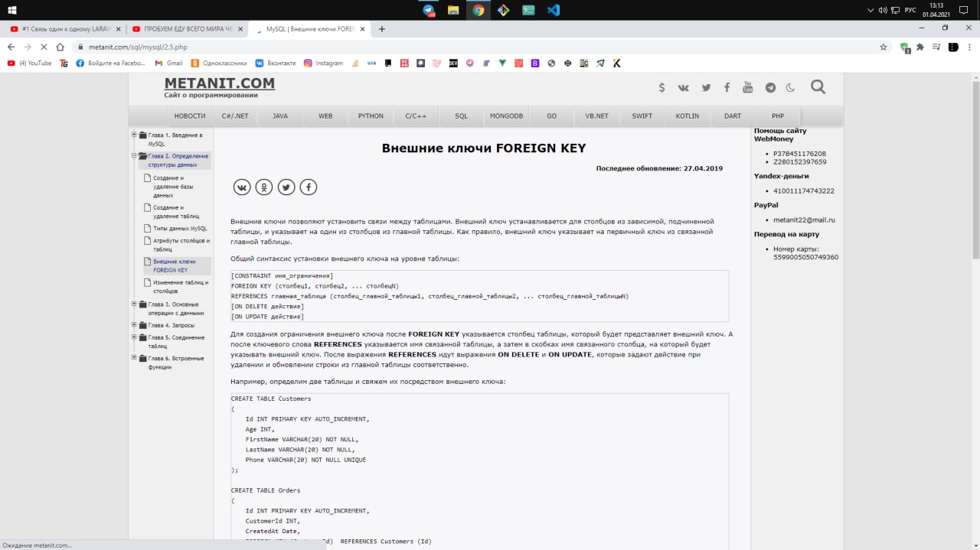Screen dimensions: 980x550
Task: Bookmark this page with the star icon
Action: click(x=884, y=47)
